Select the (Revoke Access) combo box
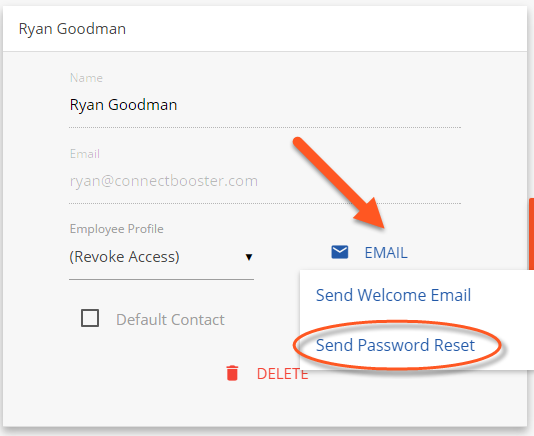Viewport: 534px width, 436px height. pos(161,257)
